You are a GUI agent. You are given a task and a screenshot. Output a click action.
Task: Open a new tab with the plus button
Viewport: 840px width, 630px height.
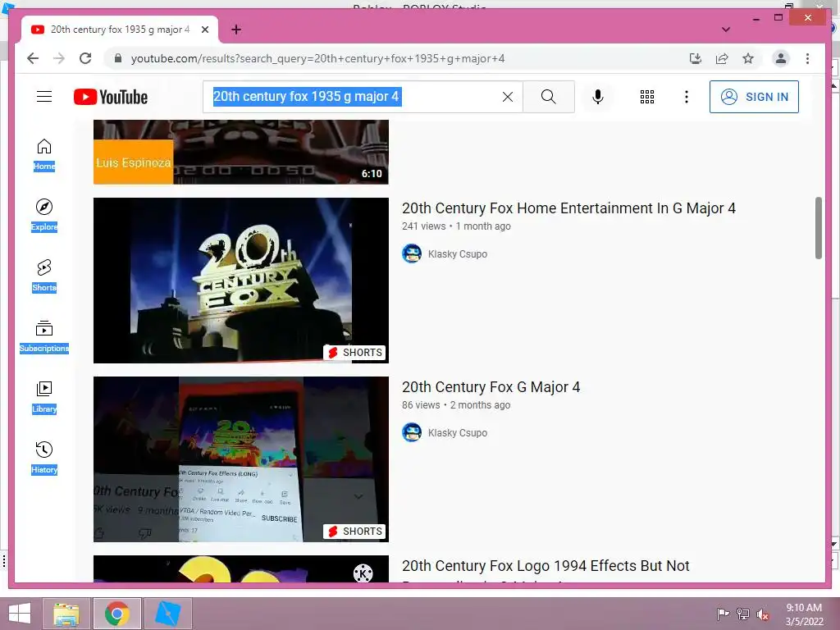[x=236, y=30]
